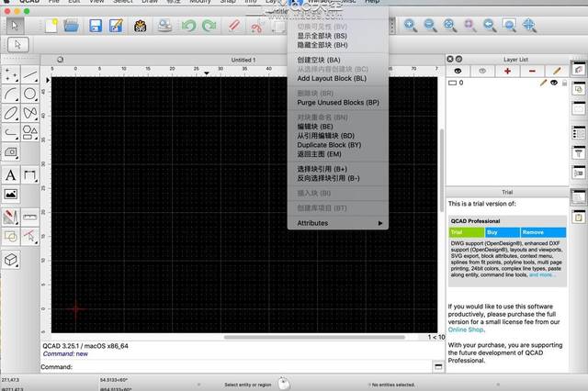Activate the Window Zoom icon
588x391 pixels.
pyautogui.click(x=509, y=26)
